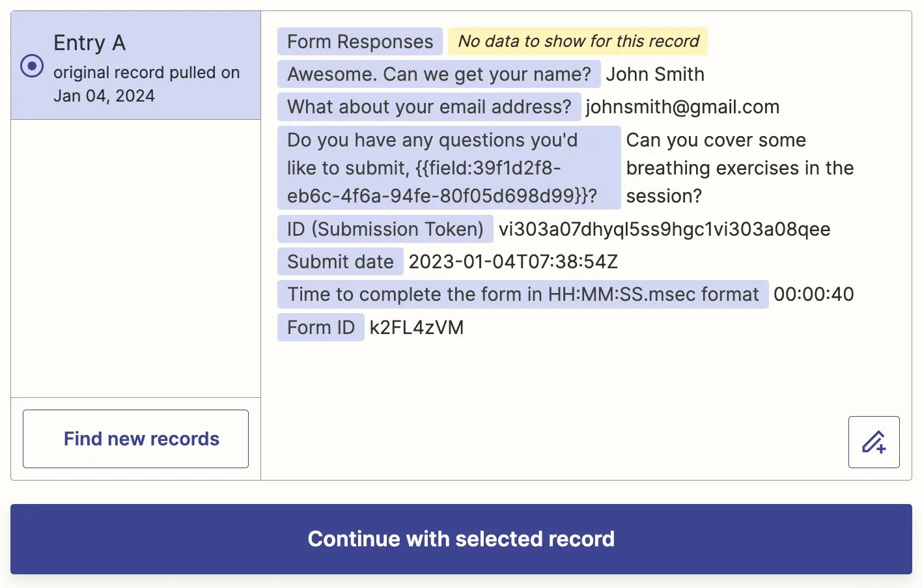
Task: Click the johnsmith@gmail.com value
Action: pyautogui.click(x=682, y=107)
